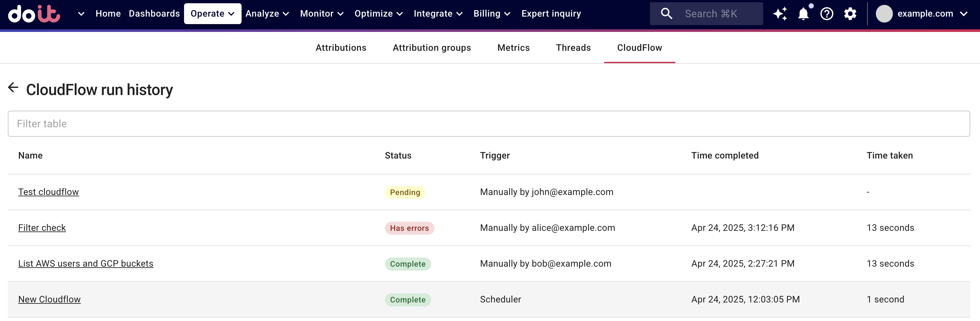Switch to the Attributions tab
Image resolution: width=980 pixels, height=321 pixels.
(x=340, y=48)
